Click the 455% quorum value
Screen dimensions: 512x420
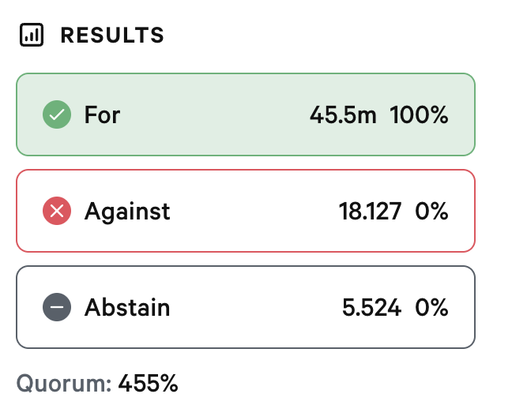tap(148, 384)
